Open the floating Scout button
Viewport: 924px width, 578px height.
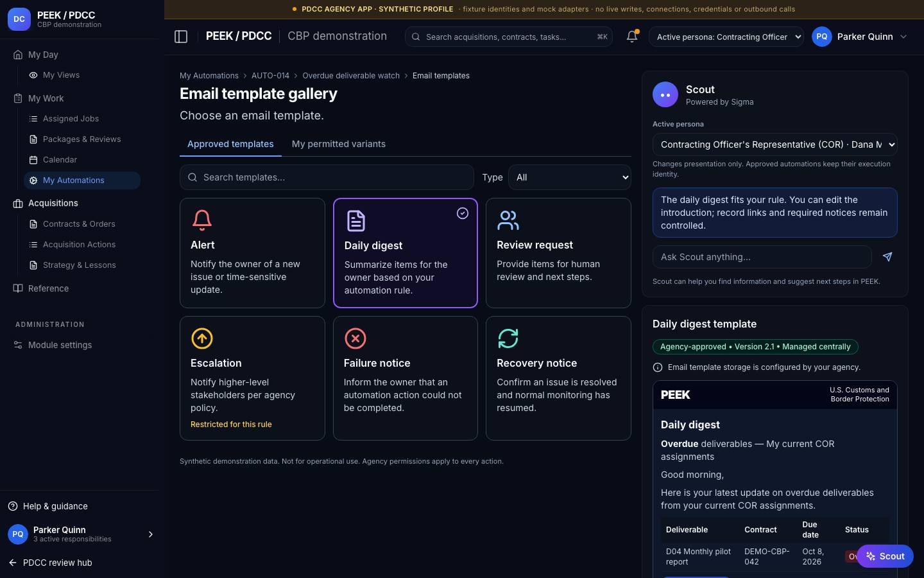click(x=885, y=556)
